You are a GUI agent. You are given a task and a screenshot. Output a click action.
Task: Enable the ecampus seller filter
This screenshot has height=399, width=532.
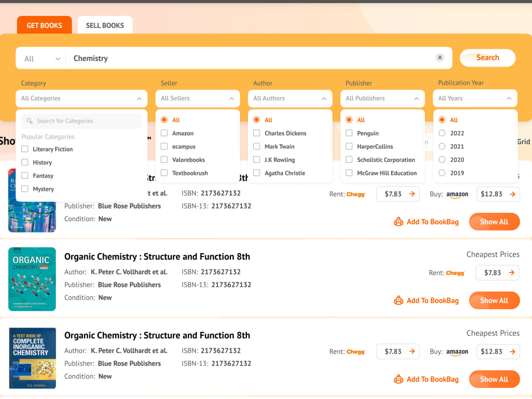click(x=164, y=146)
